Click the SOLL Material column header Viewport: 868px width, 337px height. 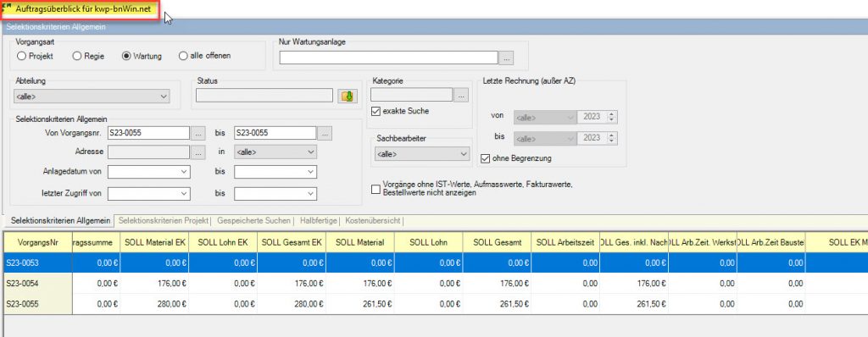tap(359, 242)
